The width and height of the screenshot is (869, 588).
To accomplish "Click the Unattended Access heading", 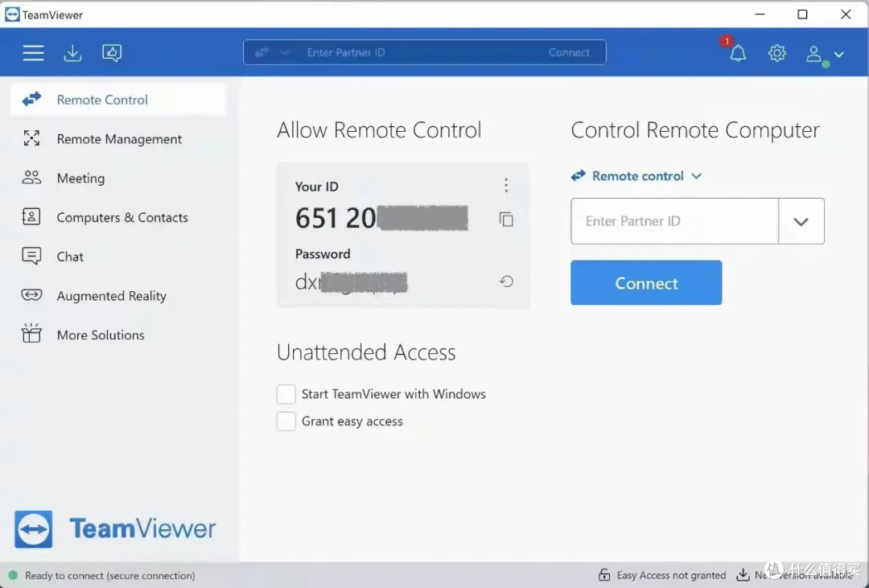I will (366, 352).
